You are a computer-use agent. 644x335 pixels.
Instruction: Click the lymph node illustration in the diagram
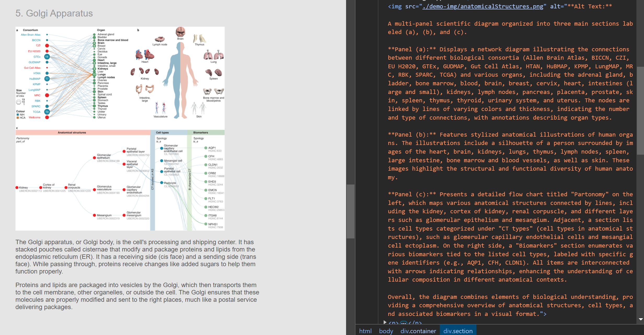click(160, 39)
